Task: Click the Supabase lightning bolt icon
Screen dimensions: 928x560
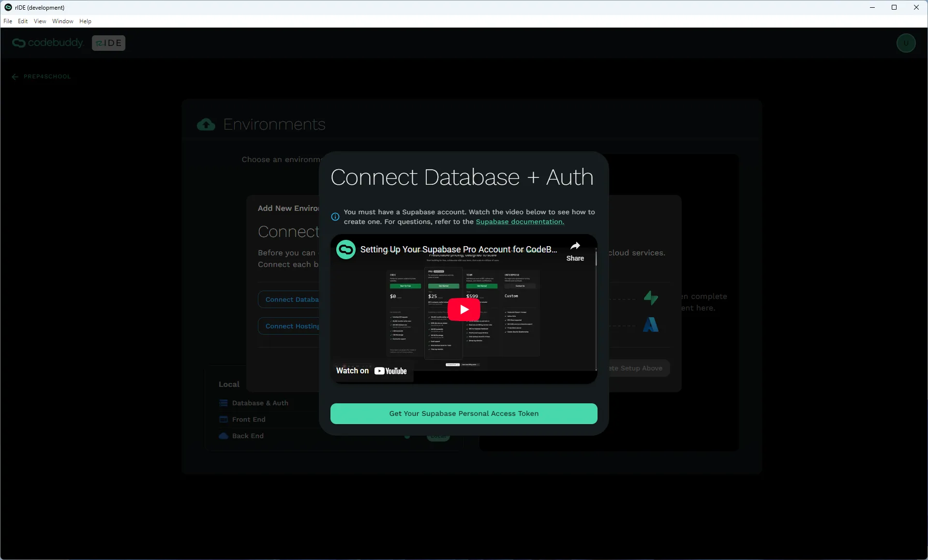Action: coord(651,297)
